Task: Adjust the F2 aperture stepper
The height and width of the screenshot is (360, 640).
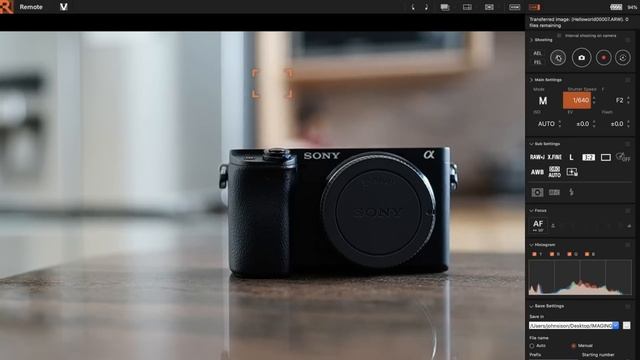Action: click(x=629, y=100)
